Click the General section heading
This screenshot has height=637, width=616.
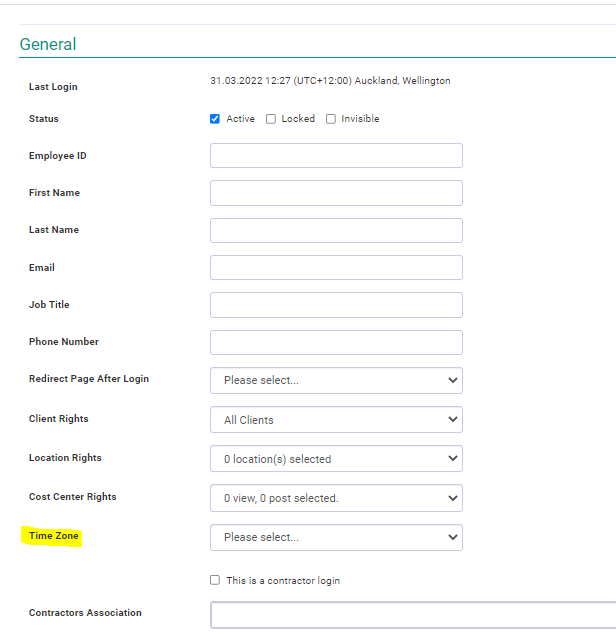click(x=48, y=44)
